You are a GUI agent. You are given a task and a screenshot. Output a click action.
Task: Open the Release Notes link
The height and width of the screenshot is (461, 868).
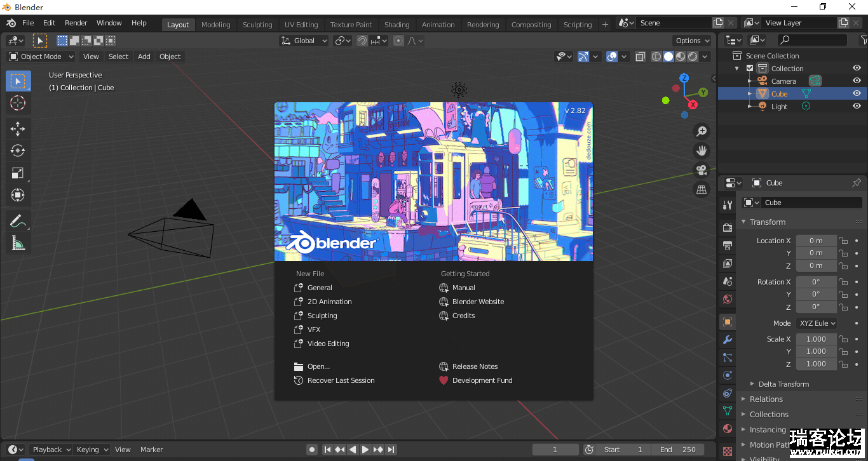pyautogui.click(x=468, y=366)
